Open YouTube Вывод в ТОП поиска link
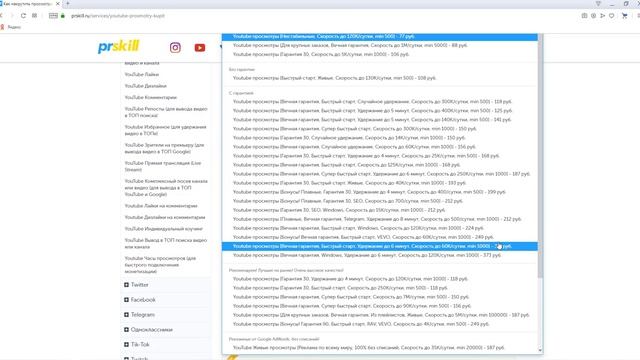This screenshot has height=360, width=640. pyautogui.click(x=165, y=243)
